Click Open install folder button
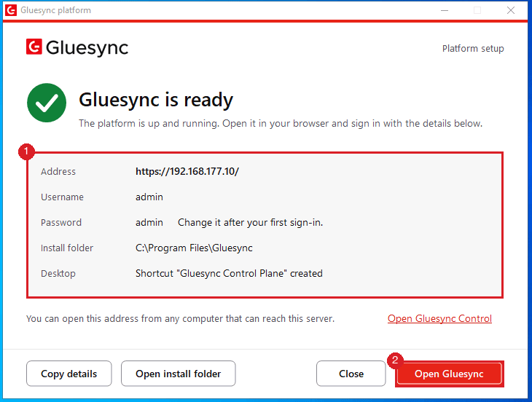 tap(178, 374)
